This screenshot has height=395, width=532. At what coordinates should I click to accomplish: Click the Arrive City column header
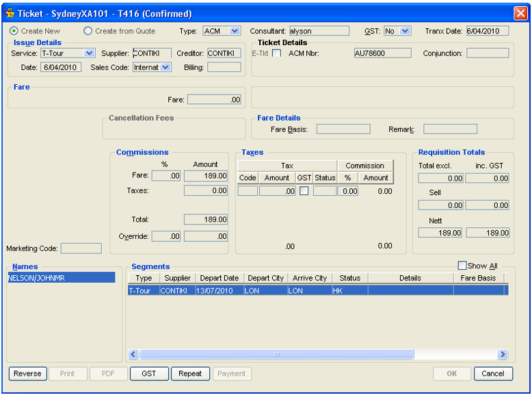click(x=310, y=278)
